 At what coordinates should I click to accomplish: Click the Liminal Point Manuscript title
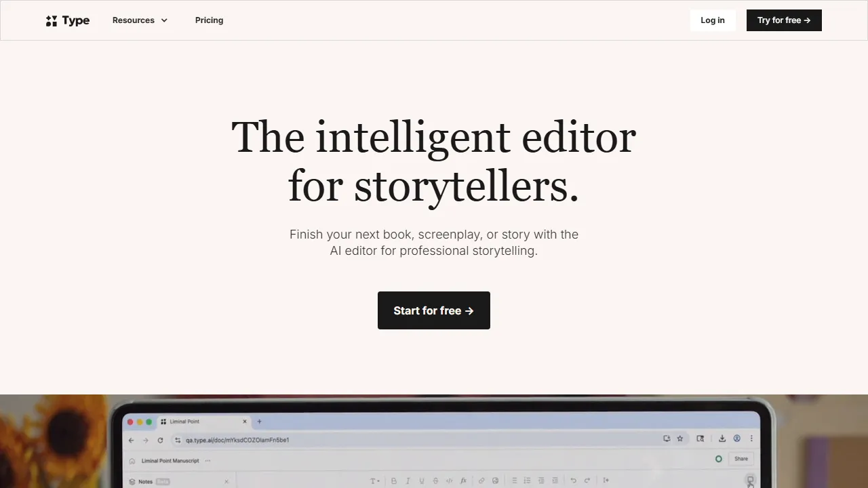170,461
